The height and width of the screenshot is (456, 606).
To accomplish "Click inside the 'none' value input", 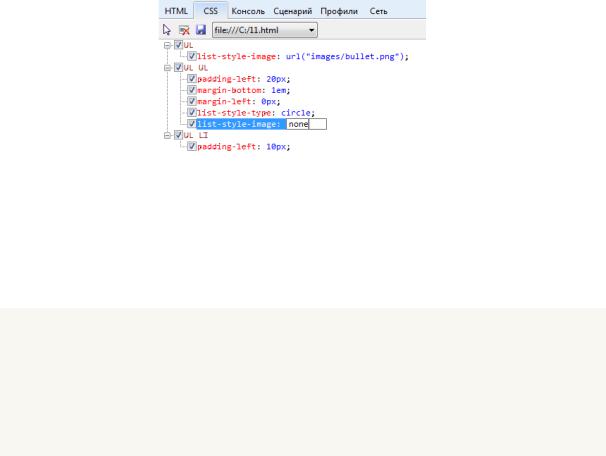I will coord(307,124).
